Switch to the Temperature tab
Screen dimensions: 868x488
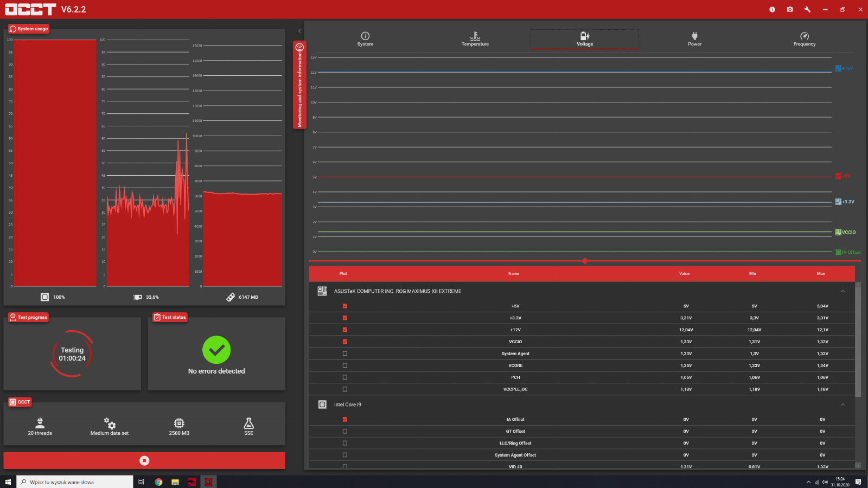[x=475, y=39]
